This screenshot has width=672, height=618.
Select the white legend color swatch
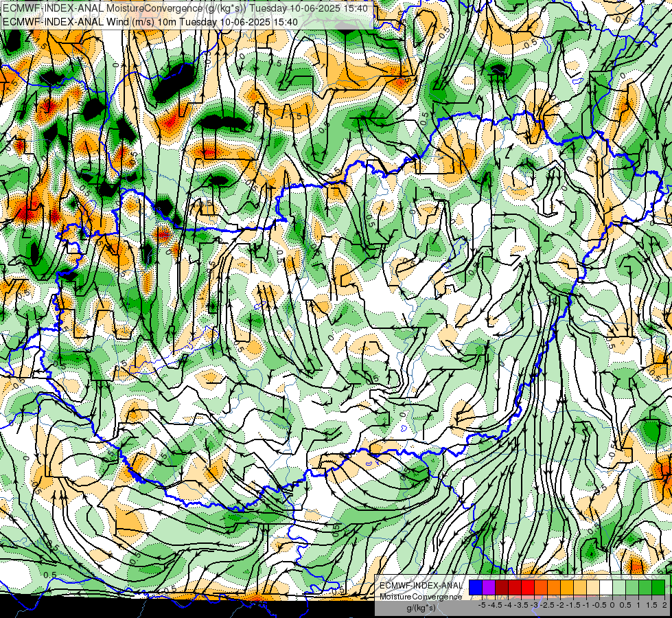point(606,588)
